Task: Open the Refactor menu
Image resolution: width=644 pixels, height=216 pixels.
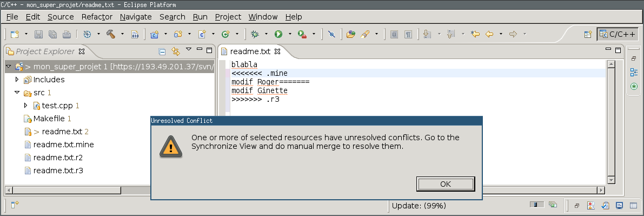Action: tap(97, 17)
